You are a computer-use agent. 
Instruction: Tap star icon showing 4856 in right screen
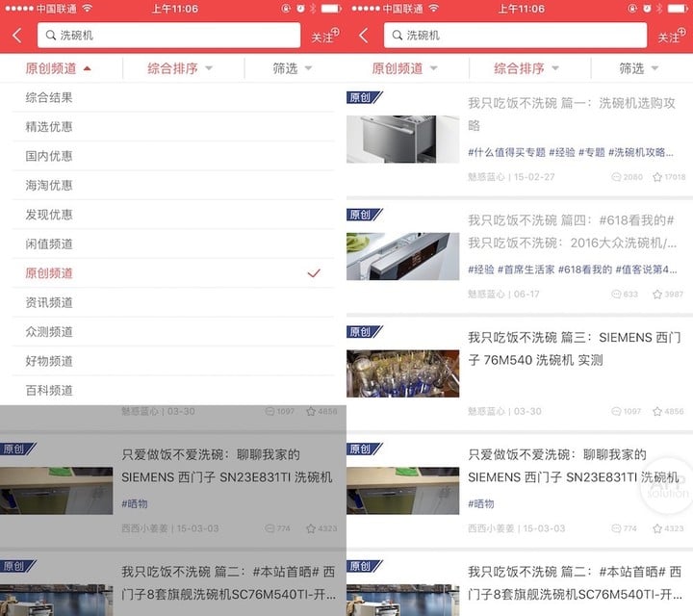[x=657, y=411]
